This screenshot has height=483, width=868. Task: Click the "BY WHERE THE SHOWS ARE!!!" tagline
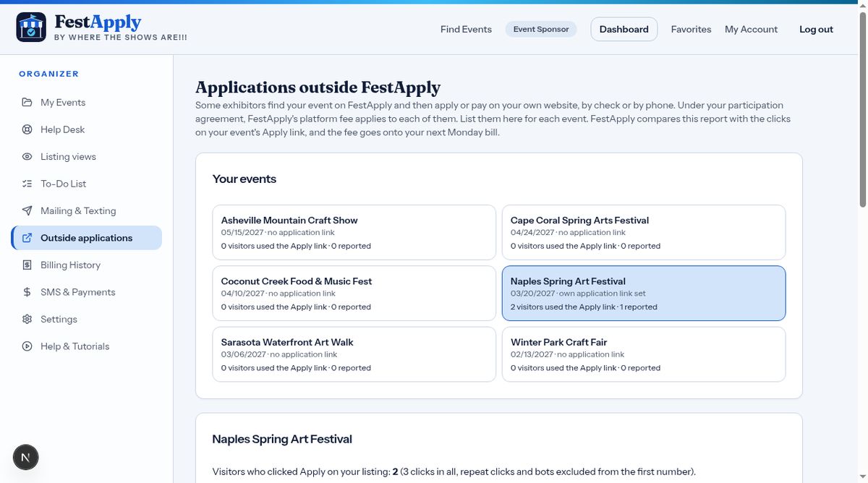[x=121, y=38]
